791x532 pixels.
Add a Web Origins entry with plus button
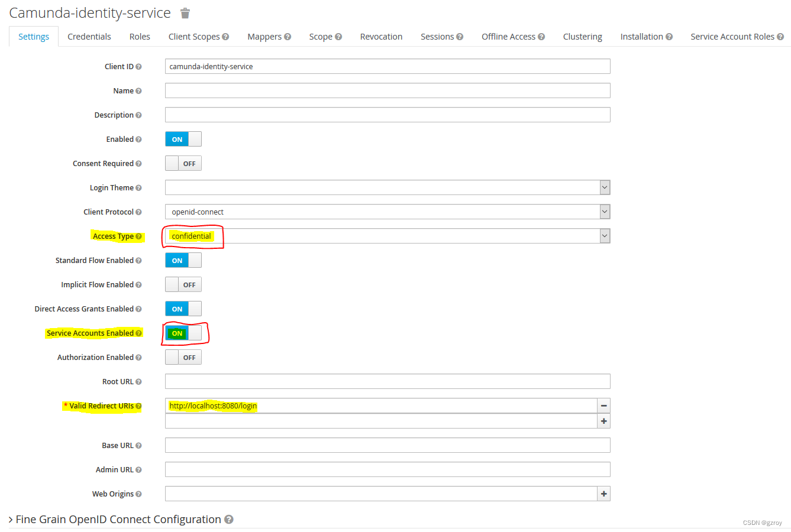point(603,494)
